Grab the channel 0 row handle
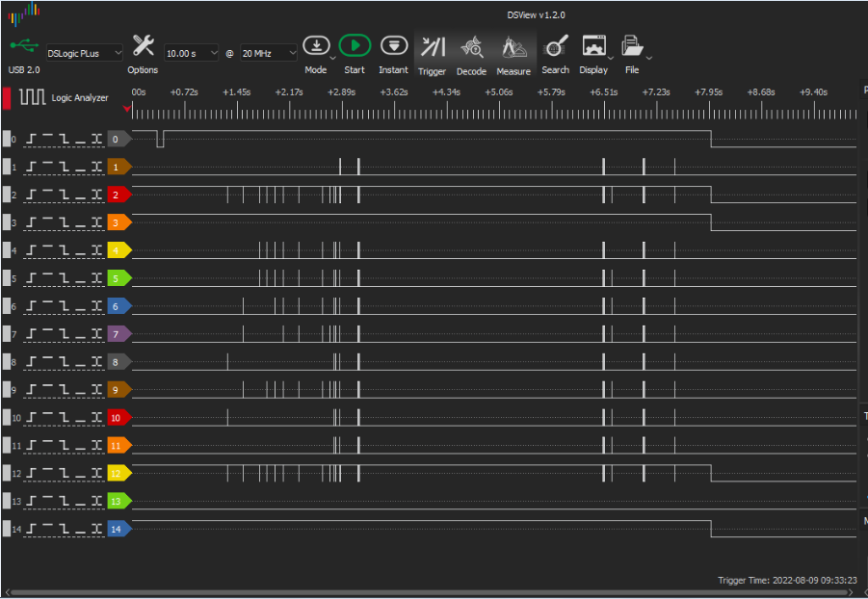Viewport: 868px width, 599px height. pos(7,139)
